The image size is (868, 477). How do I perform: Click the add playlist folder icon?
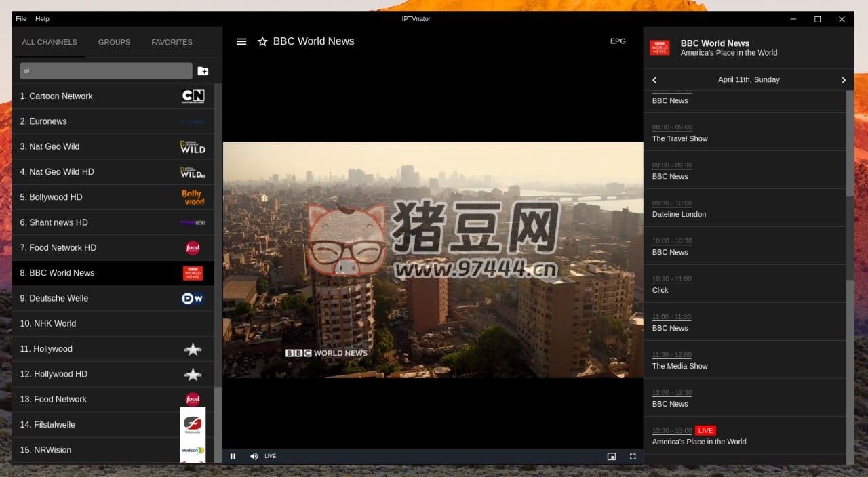(x=203, y=71)
